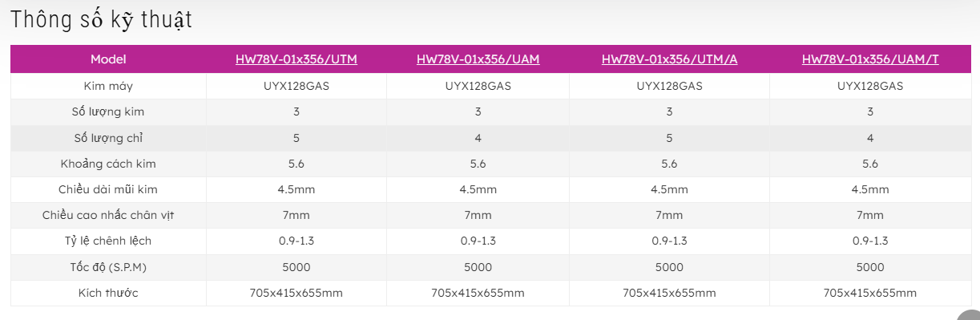Select the Thông số kỹ thuật heading
The width and height of the screenshot is (980, 320).
tap(101, 20)
